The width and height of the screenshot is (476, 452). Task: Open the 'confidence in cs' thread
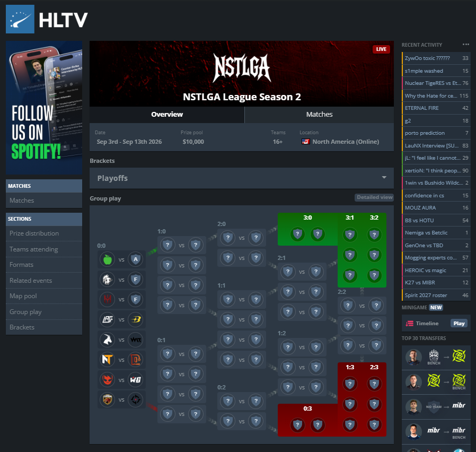click(436, 195)
